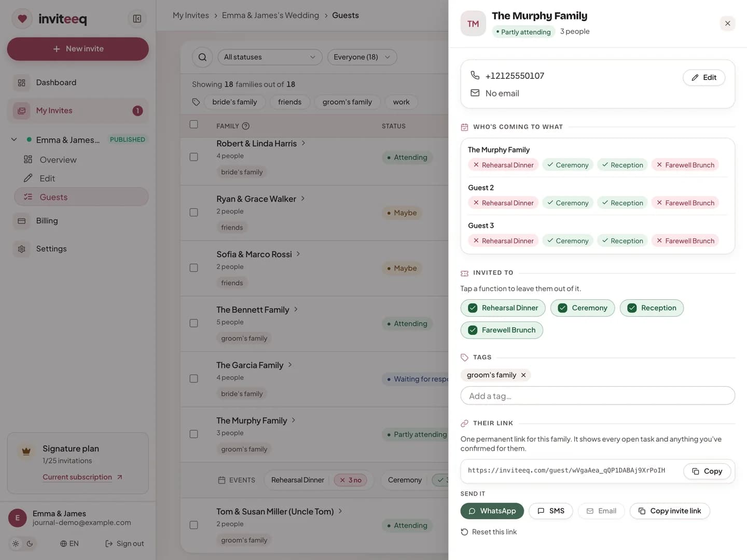Switch to light theme sun icon
Image resolution: width=747 pixels, height=560 pixels.
[16, 543]
